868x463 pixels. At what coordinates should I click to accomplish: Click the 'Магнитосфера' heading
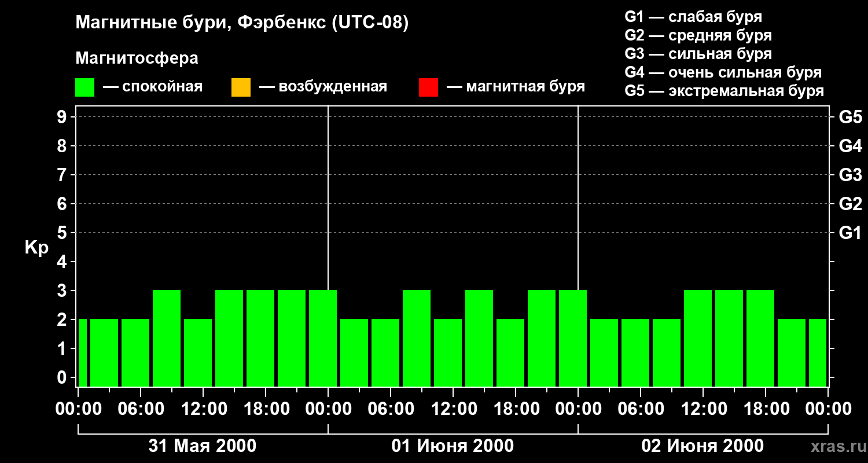click(x=137, y=58)
